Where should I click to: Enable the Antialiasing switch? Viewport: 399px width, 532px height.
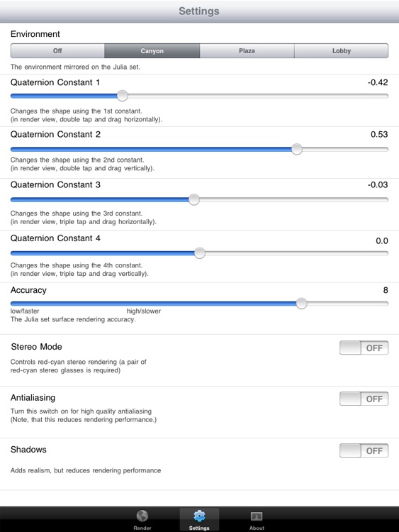pos(364,399)
